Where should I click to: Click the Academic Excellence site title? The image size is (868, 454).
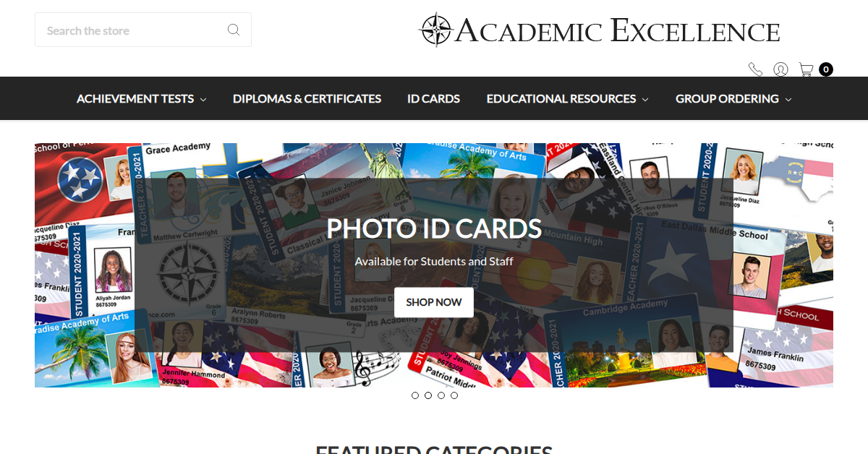[x=618, y=31]
